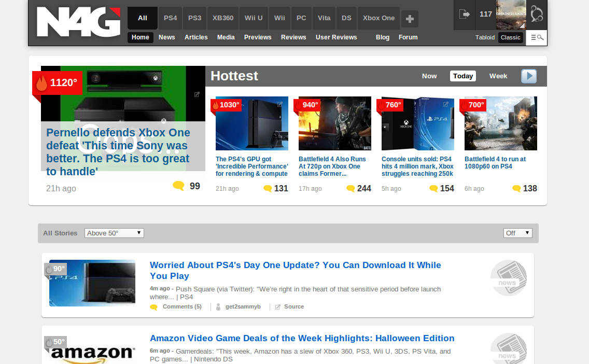Open external link icon on PS4 GPU thumbnail
The image size is (589, 364).
[x=280, y=104]
